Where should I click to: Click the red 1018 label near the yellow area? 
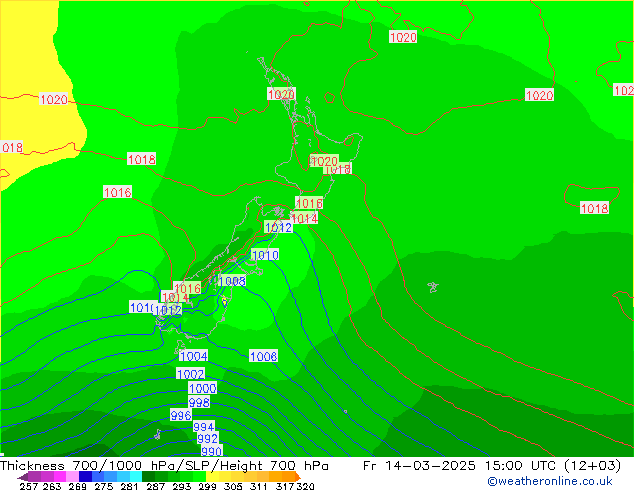(142, 159)
